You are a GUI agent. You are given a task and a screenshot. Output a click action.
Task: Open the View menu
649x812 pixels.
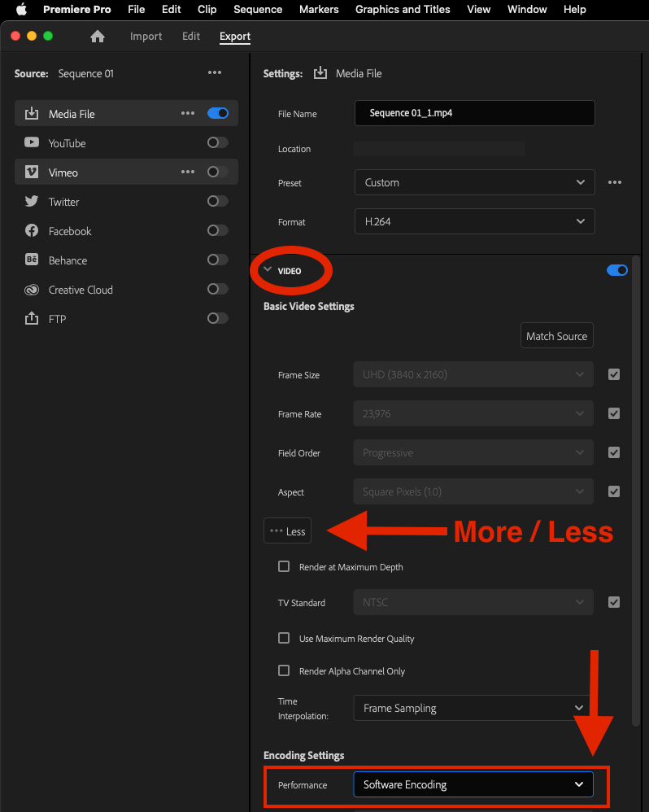click(479, 9)
